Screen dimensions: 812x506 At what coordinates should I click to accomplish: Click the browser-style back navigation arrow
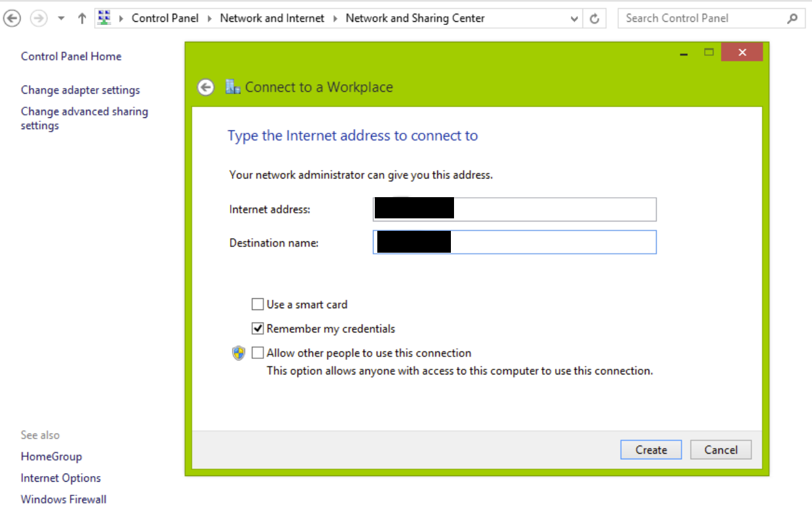tap(12, 18)
